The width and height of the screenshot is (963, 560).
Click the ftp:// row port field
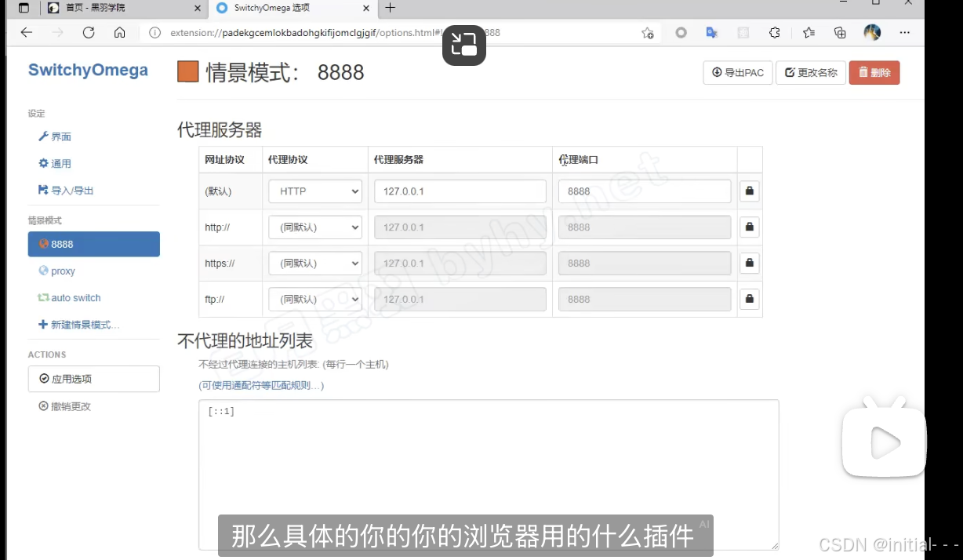pos(645,300)
